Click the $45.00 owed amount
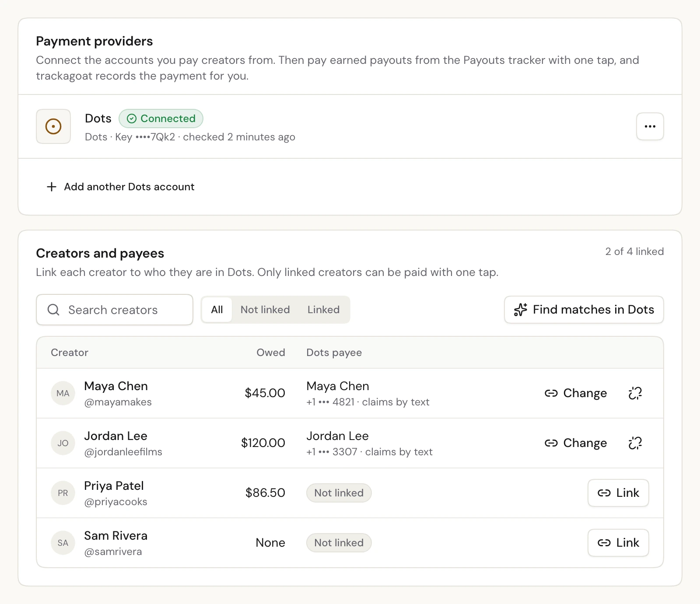This screenshot has width=700, height=604. [265, 393]
